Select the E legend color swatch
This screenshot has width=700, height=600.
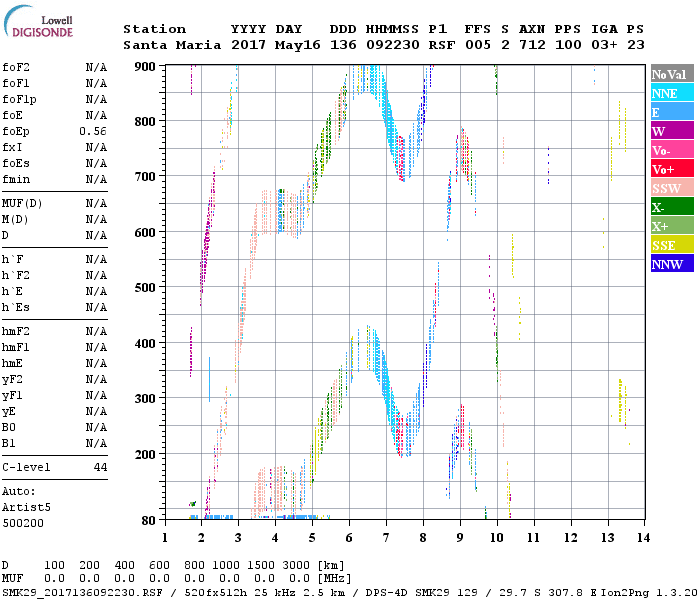coord(672,112)
